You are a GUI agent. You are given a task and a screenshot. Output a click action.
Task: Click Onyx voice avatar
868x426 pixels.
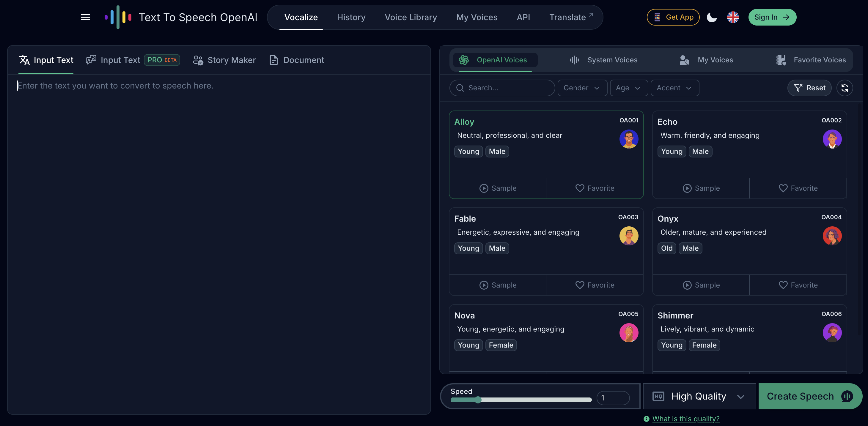tap(832, 236)
